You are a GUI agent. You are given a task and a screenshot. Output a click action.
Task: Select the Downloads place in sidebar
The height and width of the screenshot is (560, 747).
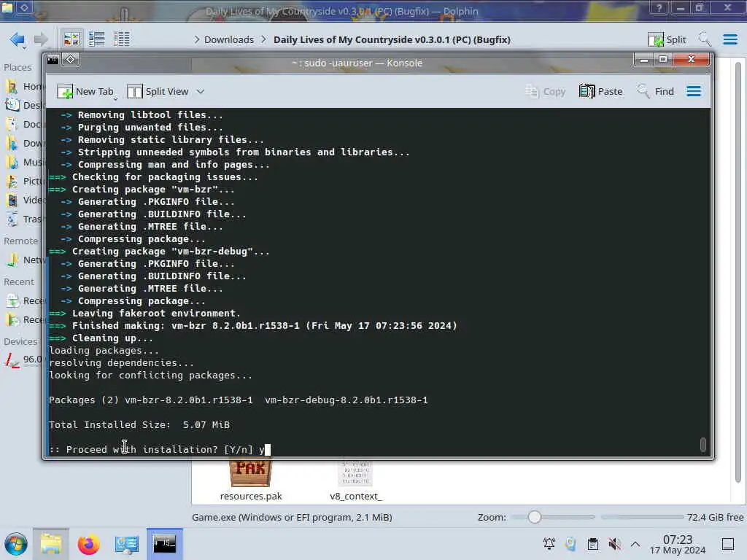click(24, 143)
